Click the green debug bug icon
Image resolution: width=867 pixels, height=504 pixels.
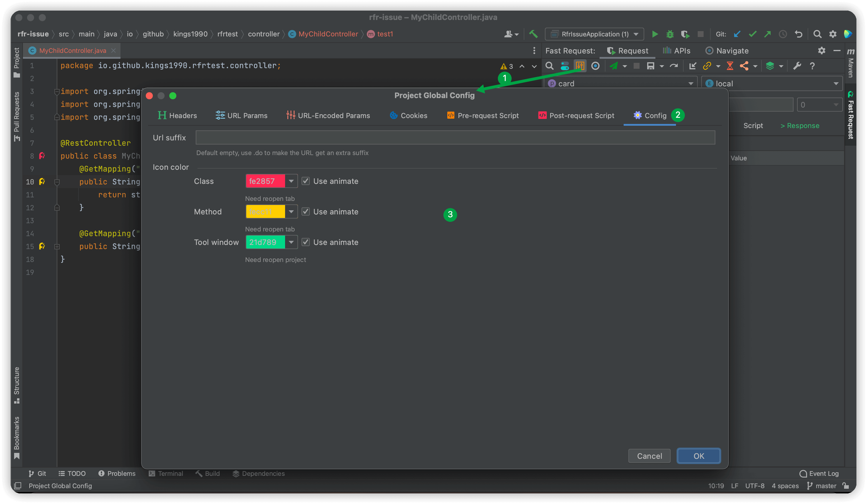[x=670, y=34]
